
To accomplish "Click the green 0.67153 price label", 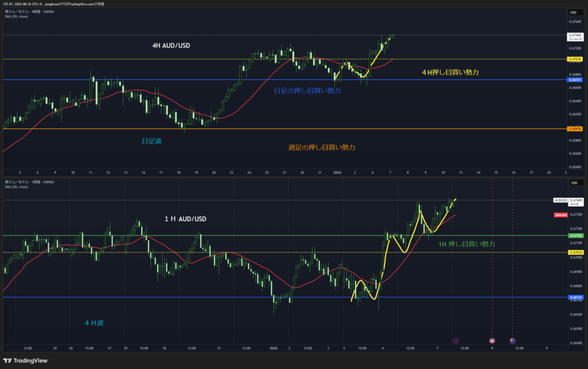I will 576,235.
